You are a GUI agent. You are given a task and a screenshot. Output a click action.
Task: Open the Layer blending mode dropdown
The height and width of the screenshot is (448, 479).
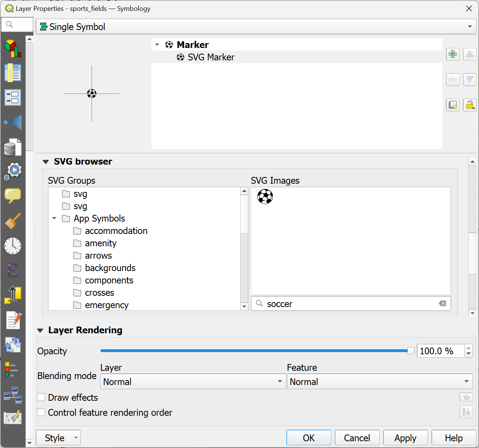[x=193, y=382]
